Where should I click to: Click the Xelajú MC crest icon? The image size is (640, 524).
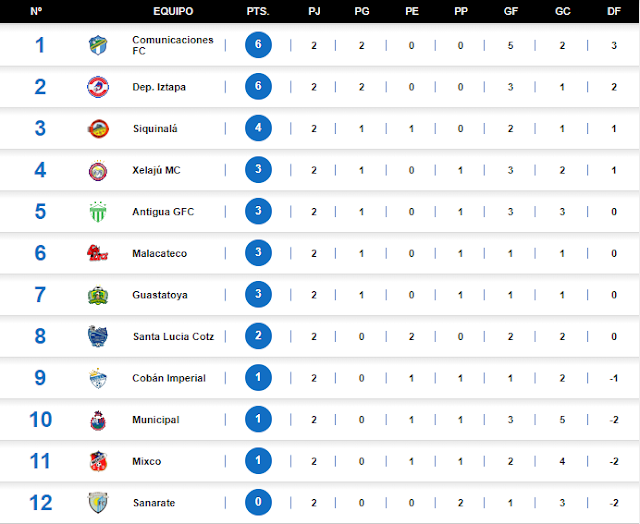pos(98,171)
